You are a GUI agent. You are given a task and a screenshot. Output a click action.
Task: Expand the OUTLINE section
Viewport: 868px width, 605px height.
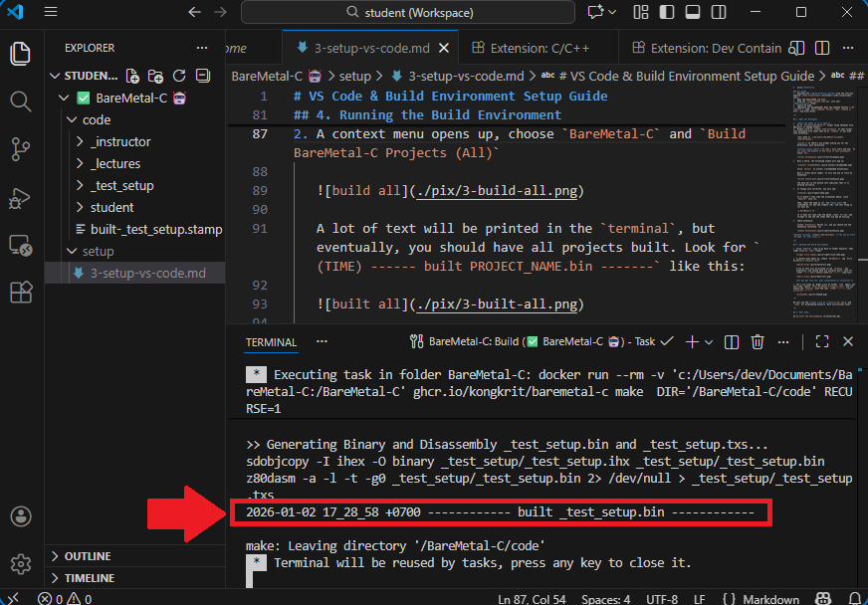coord(90,556)
